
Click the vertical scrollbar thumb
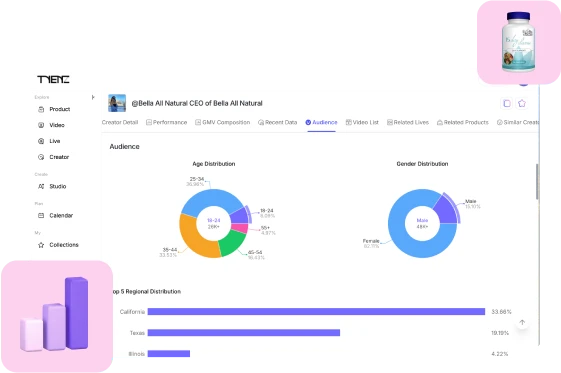pyautogui.click(x=537, y=182)
